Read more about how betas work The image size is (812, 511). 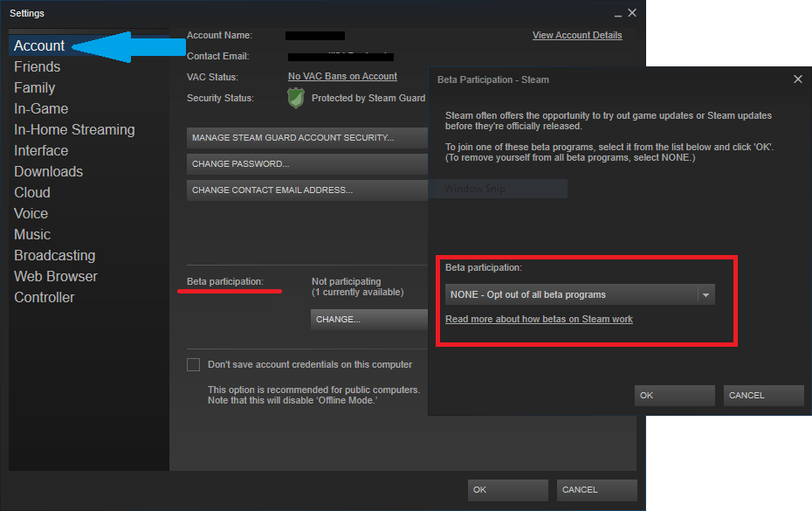point(539,319)
